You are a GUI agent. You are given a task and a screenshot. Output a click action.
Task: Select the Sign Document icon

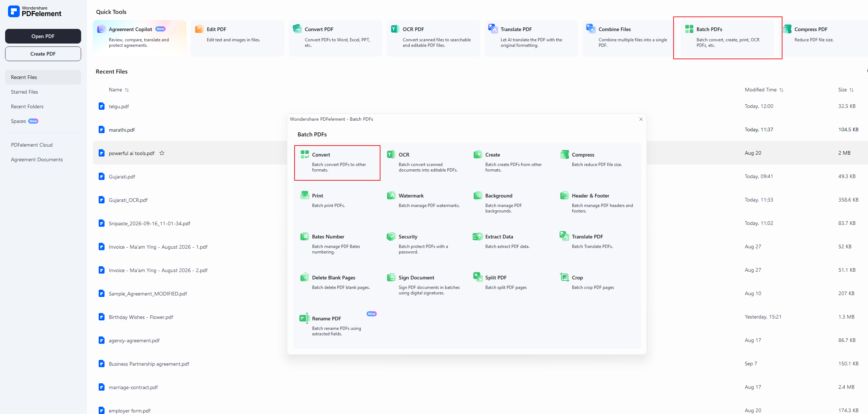(391, 277)
